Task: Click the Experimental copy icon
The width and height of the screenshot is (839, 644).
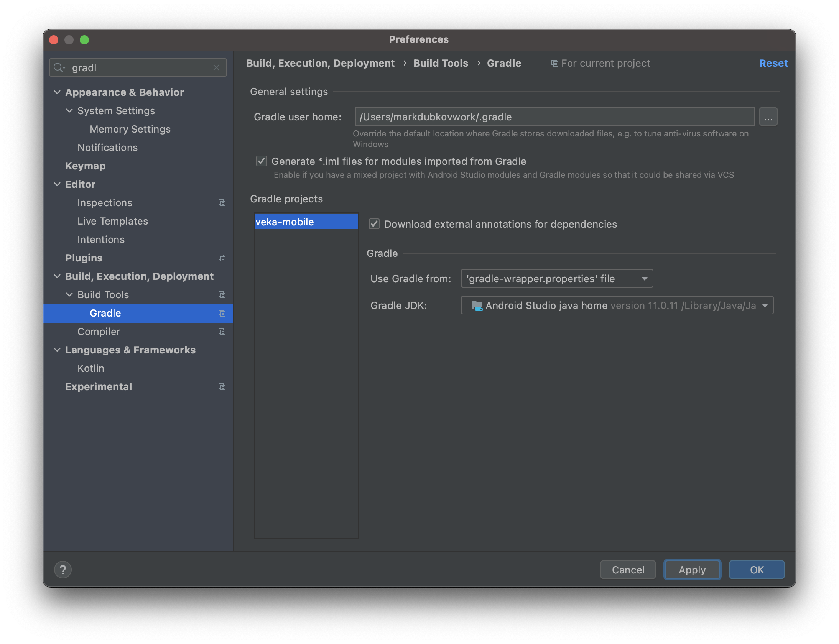Action: click(x=221, y=387)
